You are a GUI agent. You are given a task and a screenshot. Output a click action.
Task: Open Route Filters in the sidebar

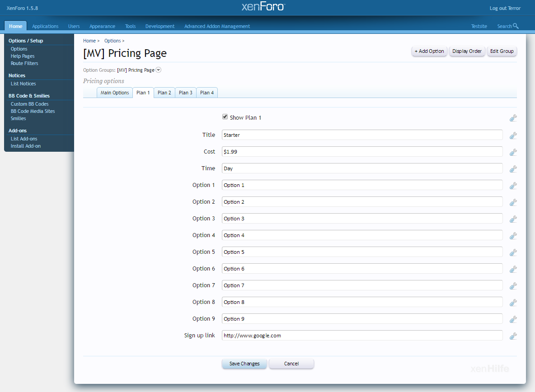click(24, 63)
